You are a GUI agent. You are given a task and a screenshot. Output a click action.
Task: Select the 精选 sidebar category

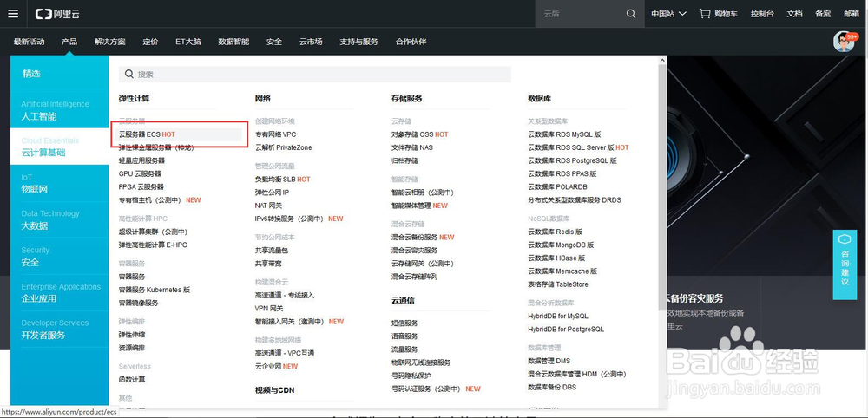tap(59, 74)
